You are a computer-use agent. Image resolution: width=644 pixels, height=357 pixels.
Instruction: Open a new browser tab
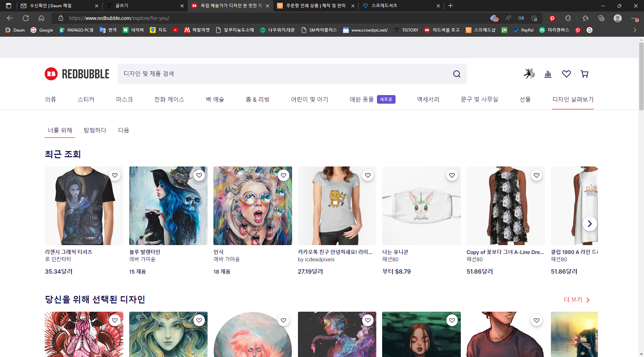point(451,6)
